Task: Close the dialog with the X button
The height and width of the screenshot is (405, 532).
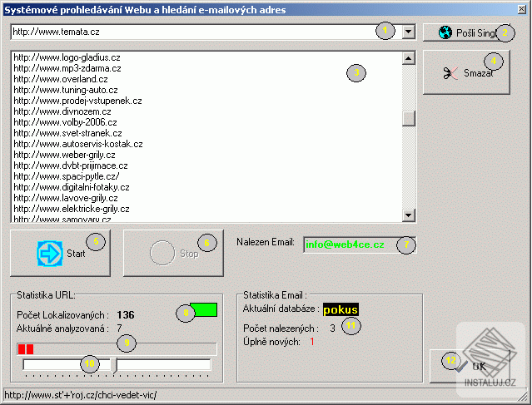Action: [522, 9]
